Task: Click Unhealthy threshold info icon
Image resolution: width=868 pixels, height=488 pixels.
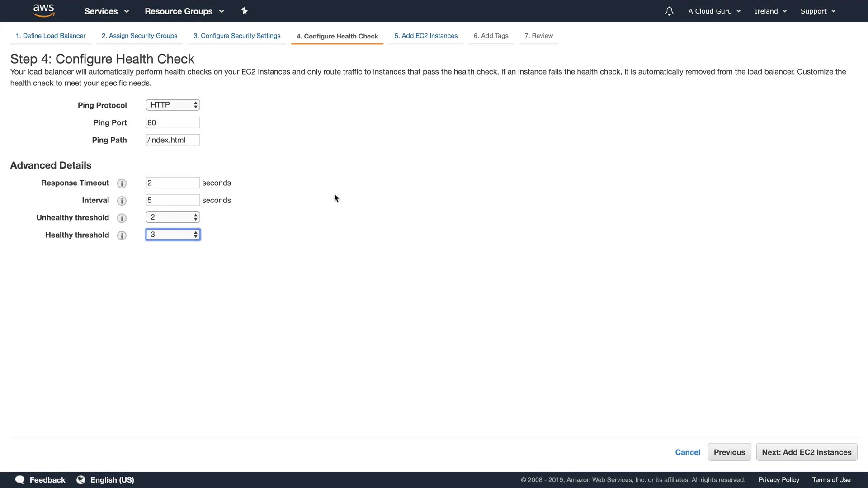Action: point(122,218)
